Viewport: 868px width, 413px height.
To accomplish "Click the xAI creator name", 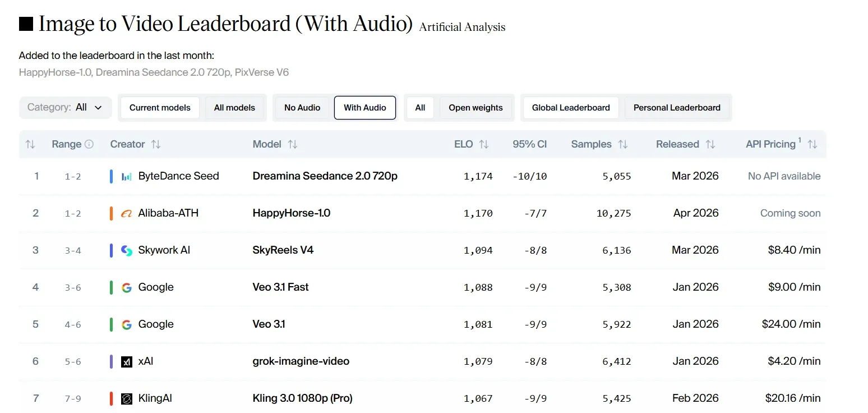I will [x=146, y=361].
